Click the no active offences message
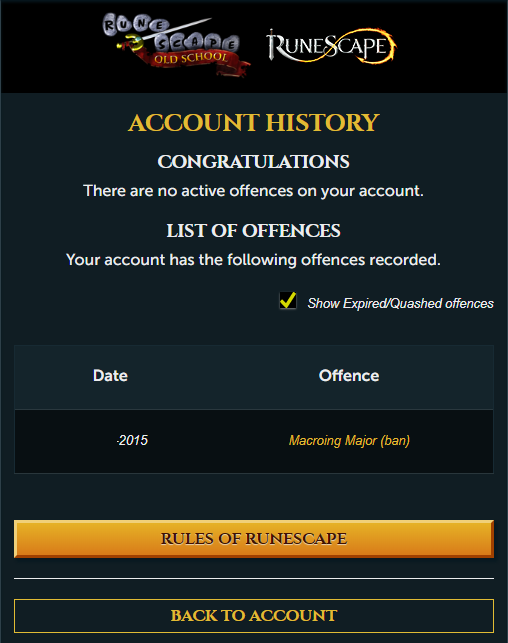 pos(253,191)
